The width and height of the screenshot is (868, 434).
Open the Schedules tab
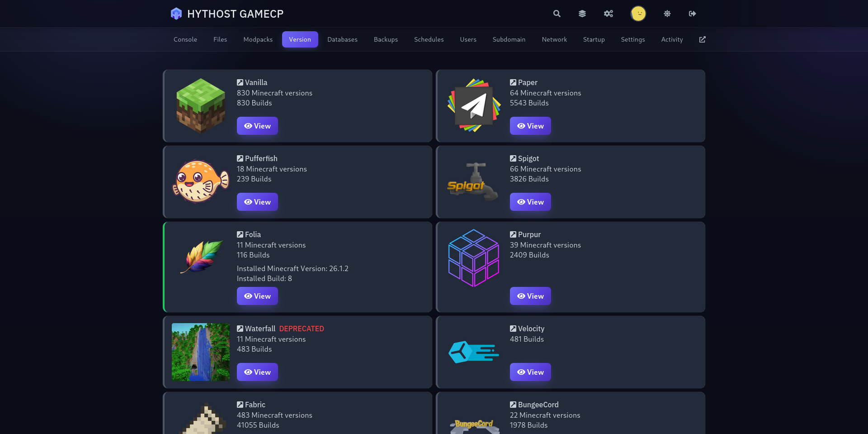429,39
